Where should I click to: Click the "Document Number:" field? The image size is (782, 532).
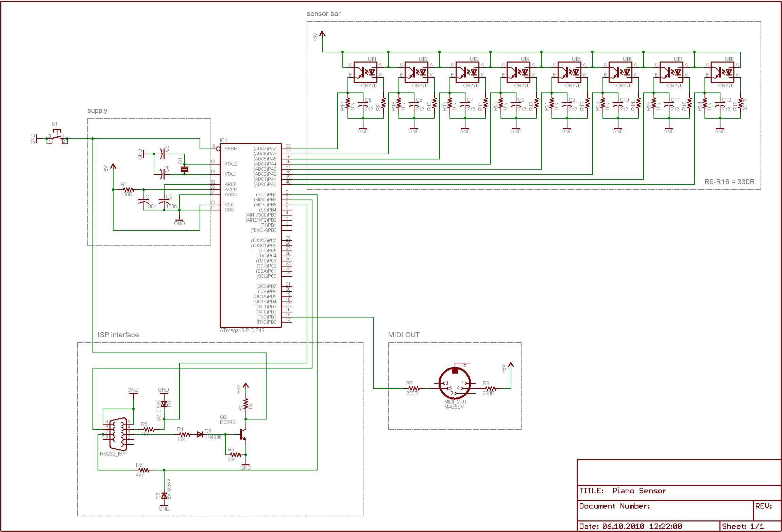coord(665,510)
